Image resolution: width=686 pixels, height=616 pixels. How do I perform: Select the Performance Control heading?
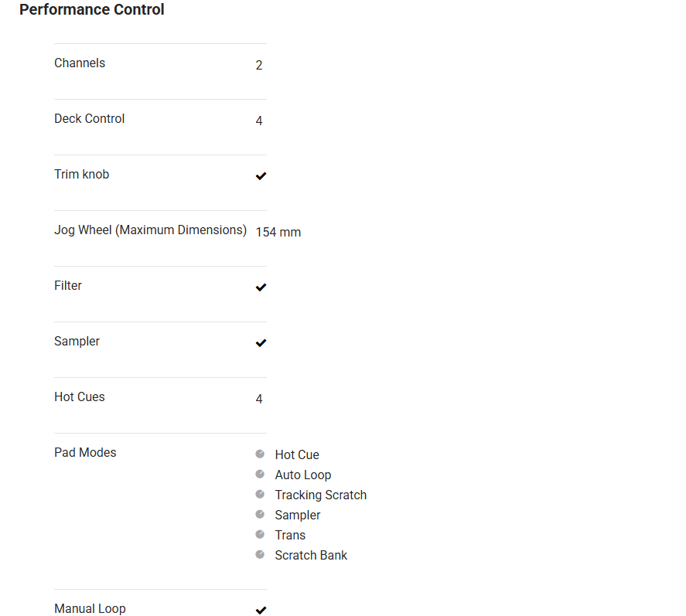pyautogui.click(x=92, y=10)
